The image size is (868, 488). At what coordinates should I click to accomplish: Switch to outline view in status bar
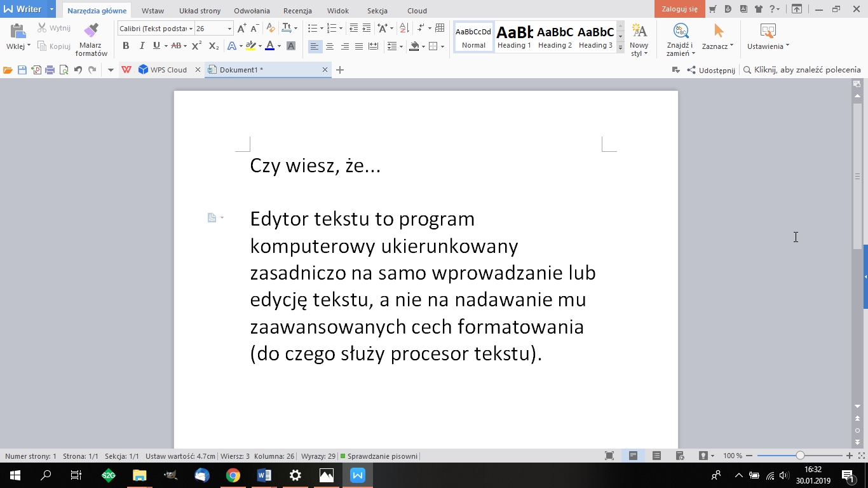pos(656,456)
